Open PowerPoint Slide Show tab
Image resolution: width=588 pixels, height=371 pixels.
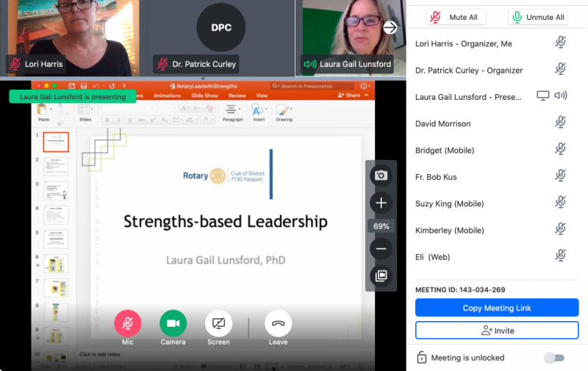pyautogui.click(x=205, y=96)
